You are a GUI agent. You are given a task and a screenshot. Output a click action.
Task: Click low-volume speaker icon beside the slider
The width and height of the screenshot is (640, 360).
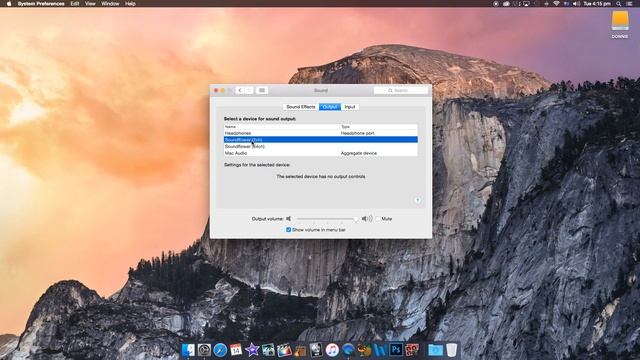coord(289,219)
